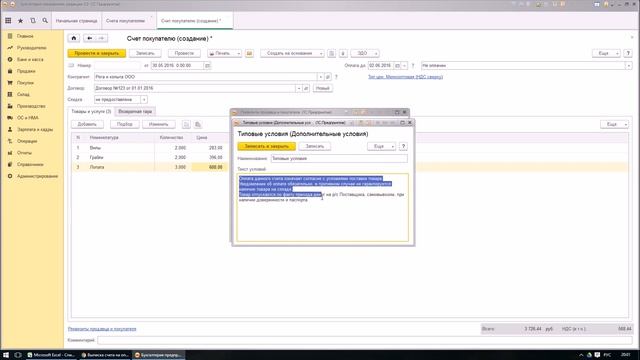
Task: Go to home page via house icon
Action: pos(74,38)
